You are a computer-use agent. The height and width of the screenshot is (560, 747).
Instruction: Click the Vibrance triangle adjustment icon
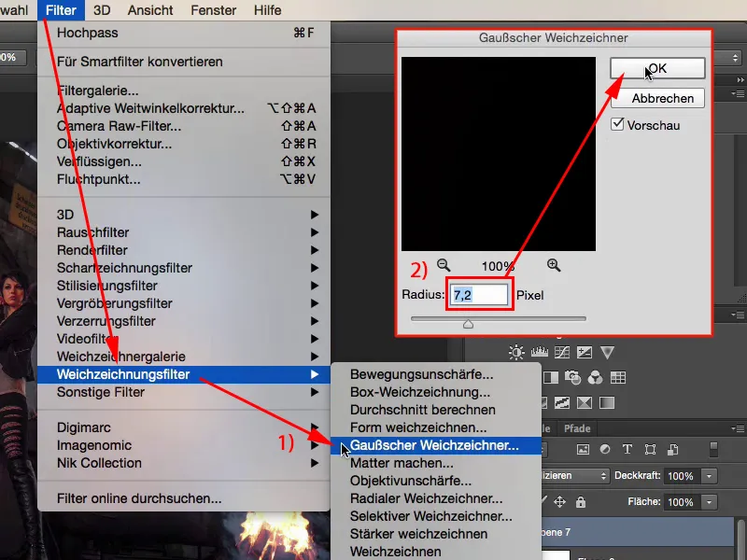(x=607, y=353)
